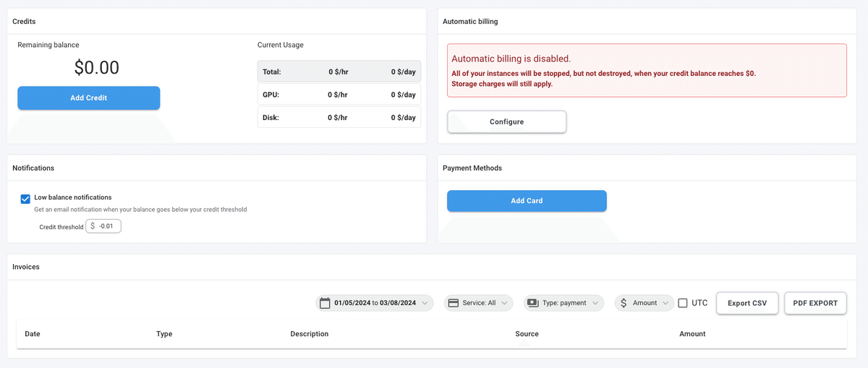The height and width of the screenshot is (368, 868).
Task: Open the Type: payment dropdown
Action: (x=564, y=303)
